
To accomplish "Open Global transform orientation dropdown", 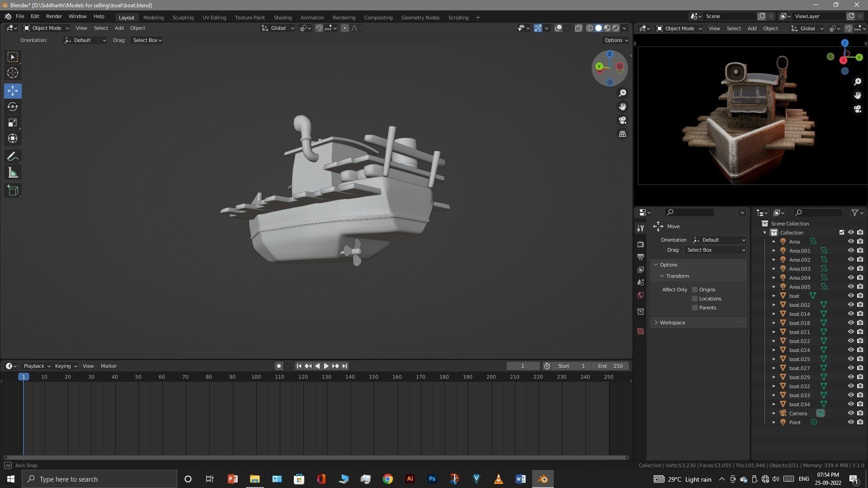I will pyautogui.click(x=278, y=28).
